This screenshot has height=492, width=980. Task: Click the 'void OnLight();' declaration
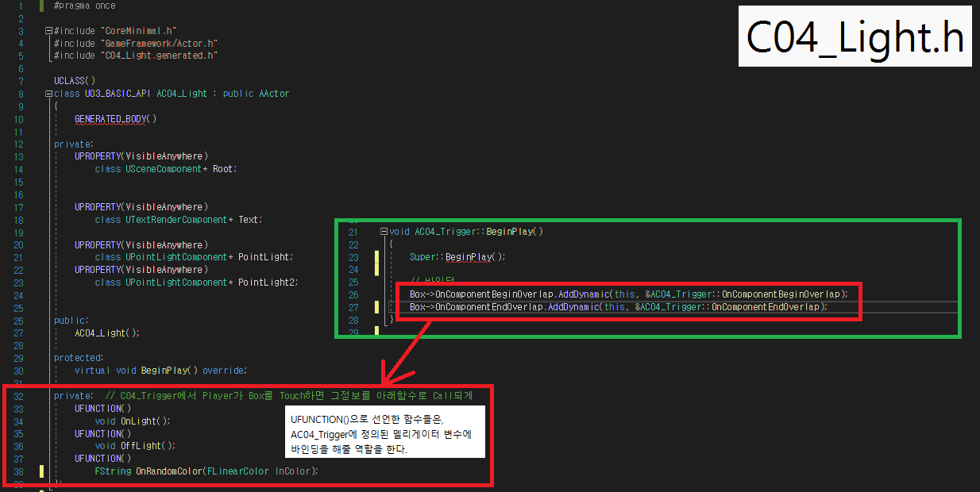[133, 421]
